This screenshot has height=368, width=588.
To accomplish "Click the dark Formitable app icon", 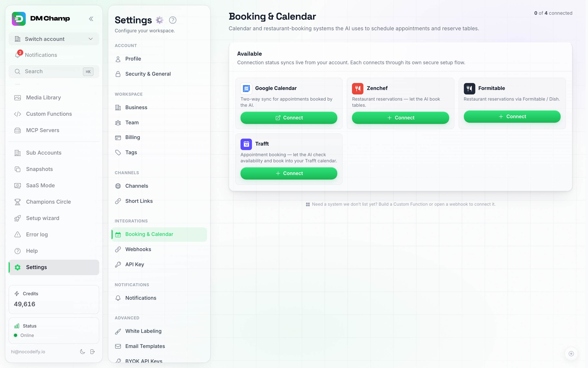I will [x=469, y=88].
